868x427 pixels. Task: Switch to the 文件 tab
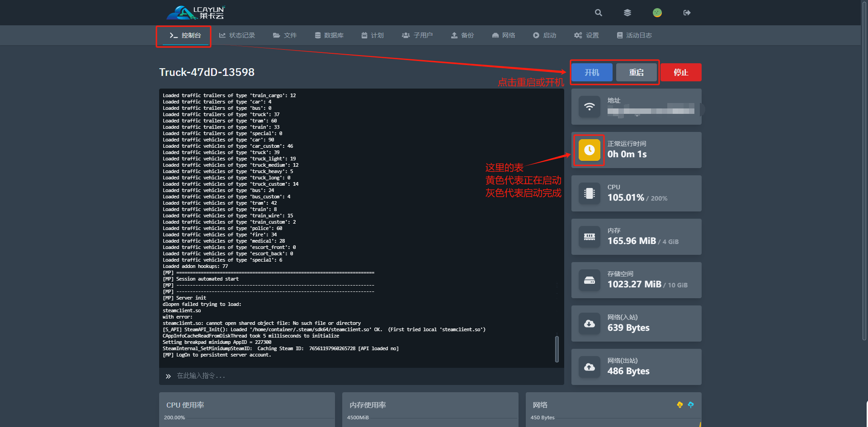tap(285, 35)
